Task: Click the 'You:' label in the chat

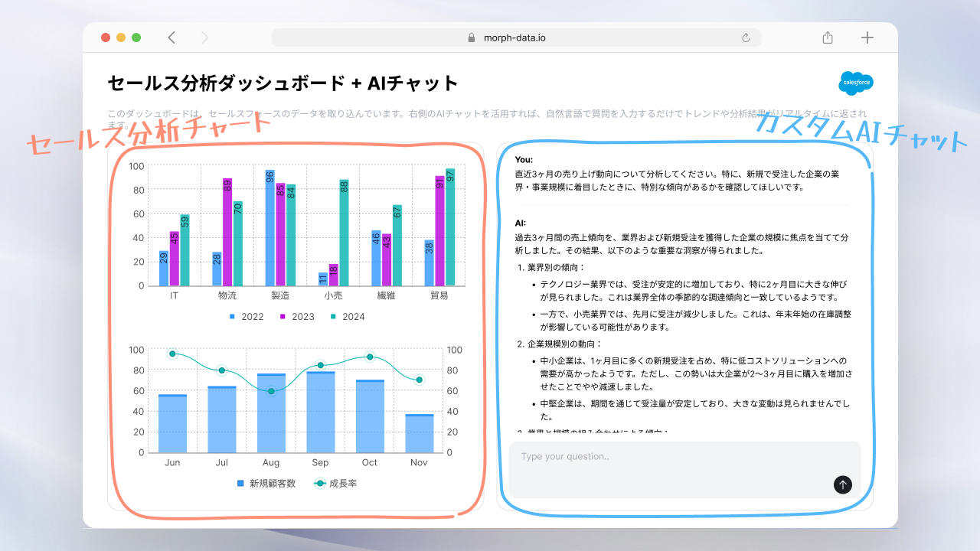Action: [524, 160]
